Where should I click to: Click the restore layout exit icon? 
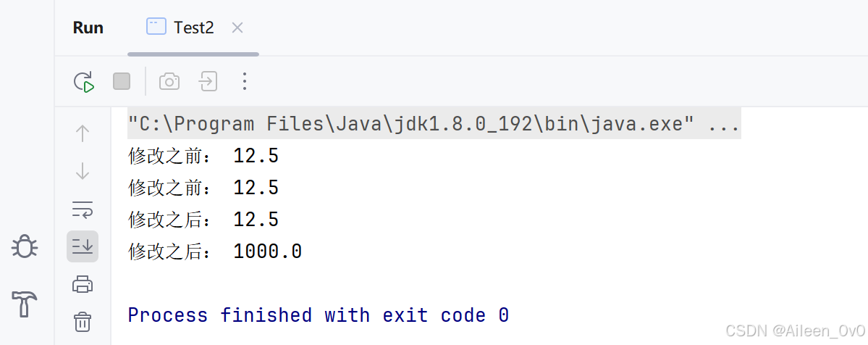point(208,81)
